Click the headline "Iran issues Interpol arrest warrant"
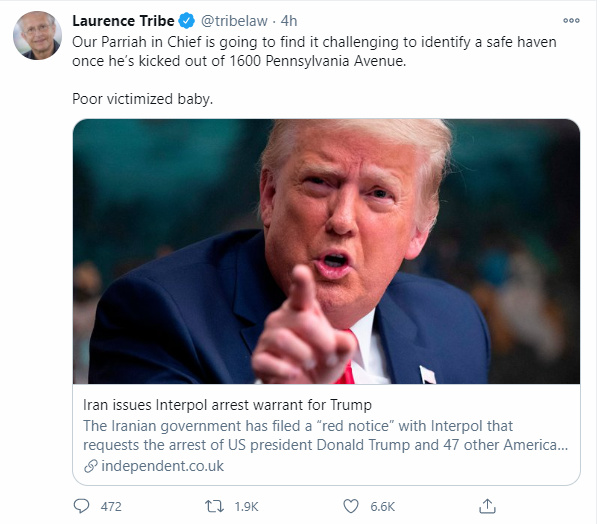Viewport: 606px width, 524px height. click(x=227, y=405)
